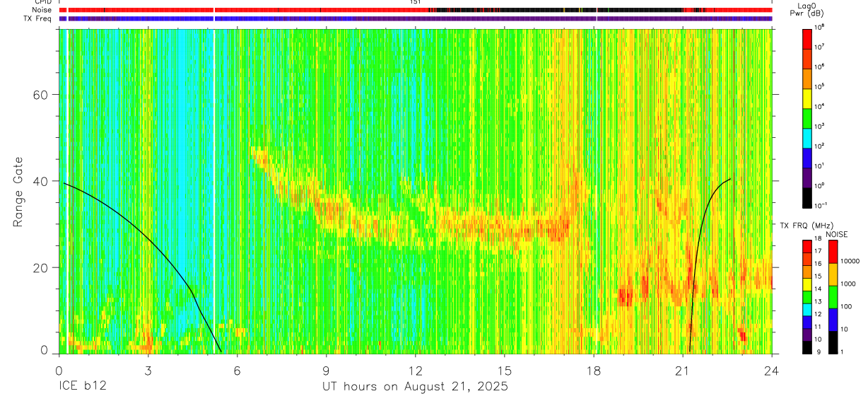Click the '40' tick on Range Gate axis
Viewport: 868px width, 401px height.
click(41, 181)
